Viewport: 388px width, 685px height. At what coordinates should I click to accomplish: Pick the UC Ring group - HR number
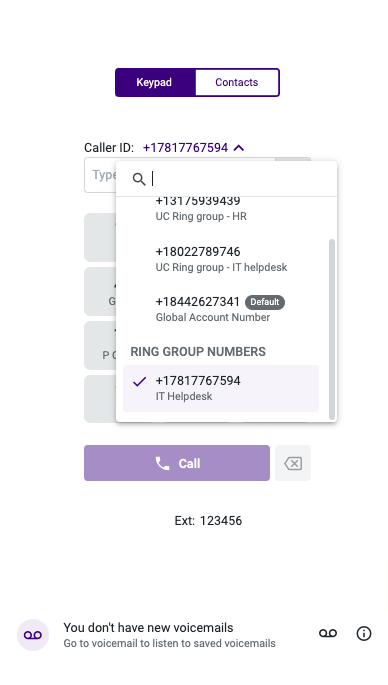coord(221,211)
